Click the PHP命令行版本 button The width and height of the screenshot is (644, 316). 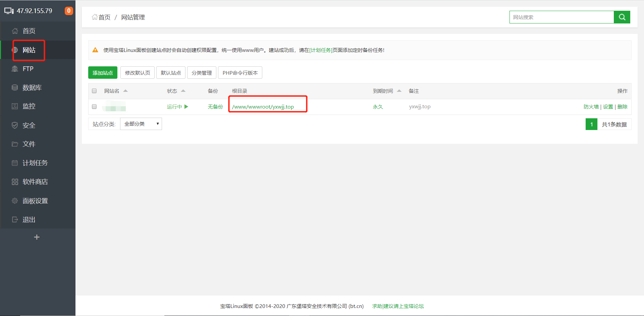[x=240, y=73]
